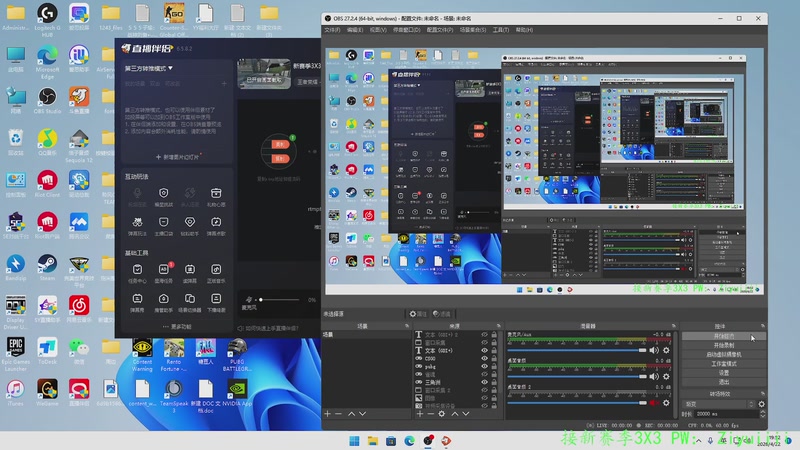This screenshot has height=450, width=800.
Task: Select the 文本 (GDI+) source item
Action: pos(440,350)
